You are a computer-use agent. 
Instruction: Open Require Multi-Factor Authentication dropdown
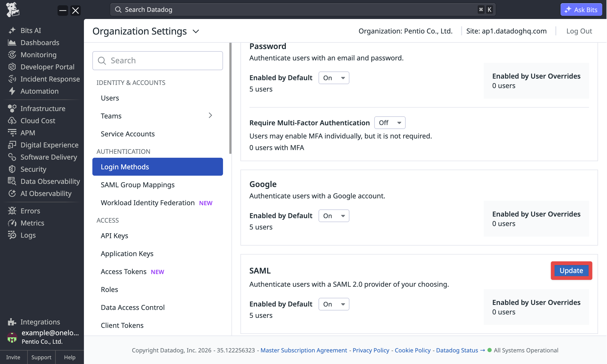[390, 123]
